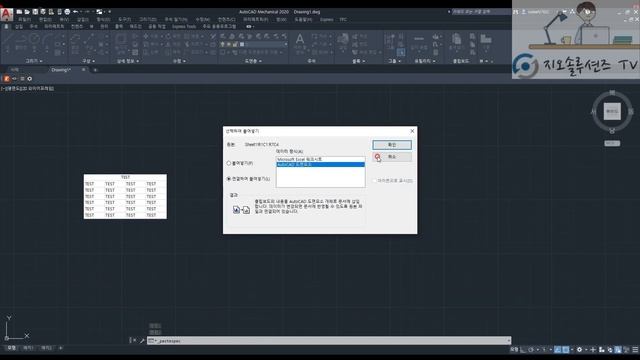
Task: Expand the 블록 (Block) panel flyout
Action: click(x=358, y=61)
